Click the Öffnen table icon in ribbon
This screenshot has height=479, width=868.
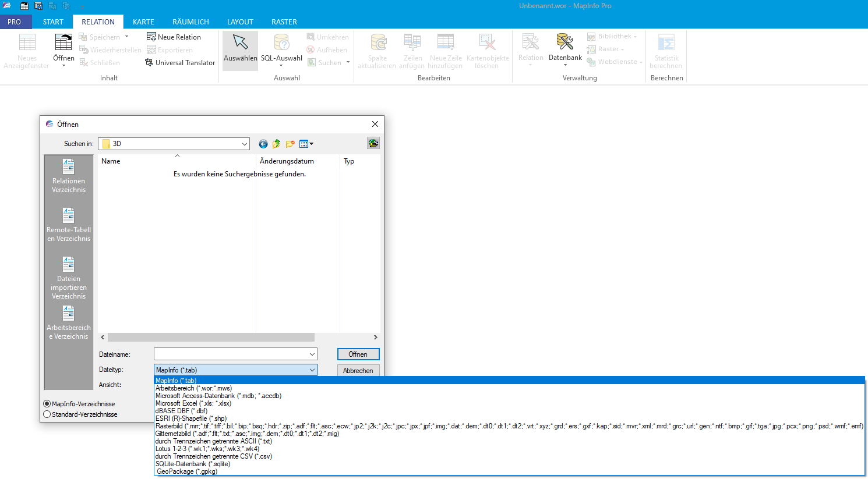pos(63,42)
